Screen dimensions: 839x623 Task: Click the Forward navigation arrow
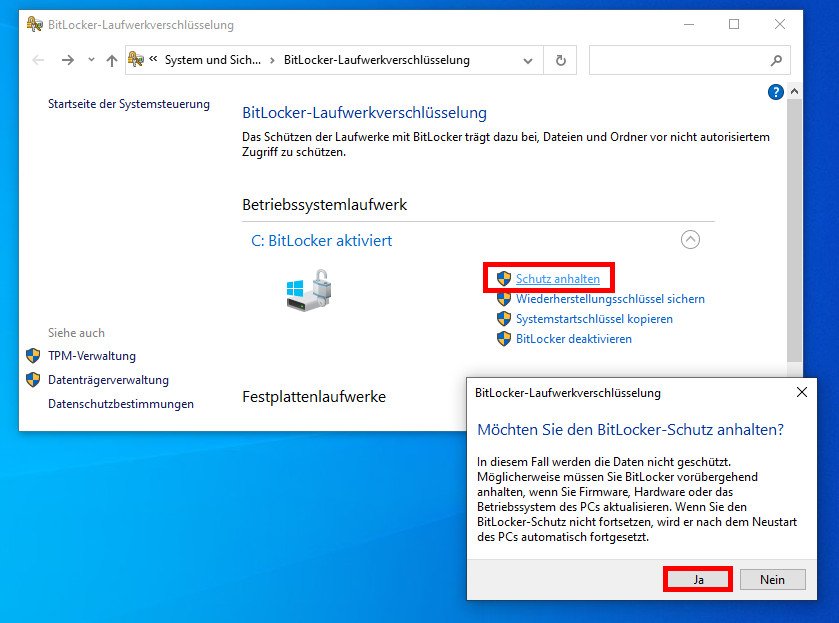(x=67, y=60)
